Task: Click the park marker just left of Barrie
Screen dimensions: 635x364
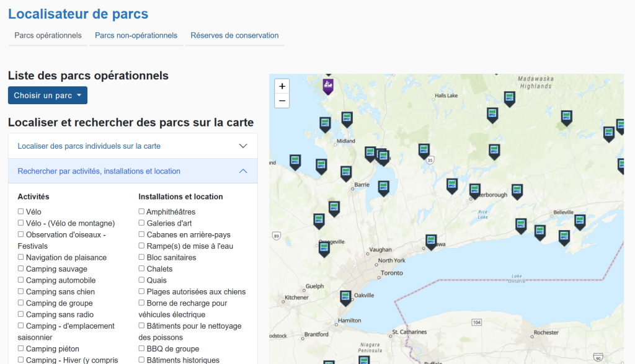Action: tap(346, 173)
